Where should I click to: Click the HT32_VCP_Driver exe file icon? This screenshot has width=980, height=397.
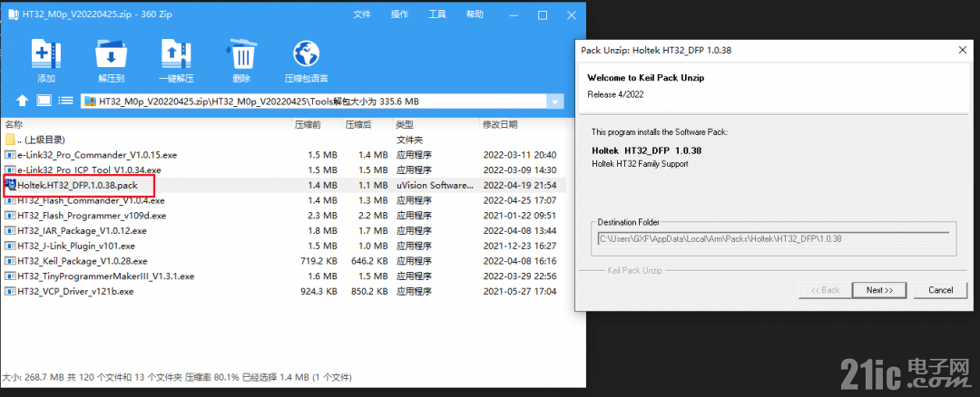click(10, 291)
